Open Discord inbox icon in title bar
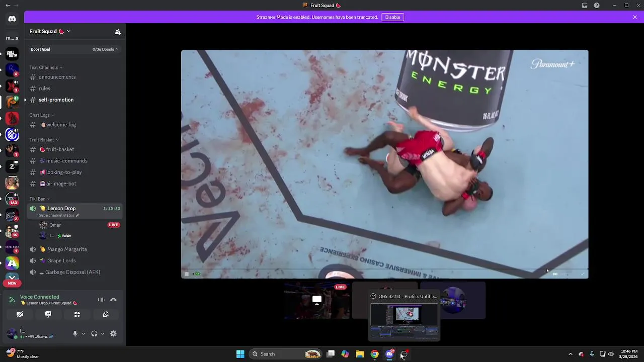This screenshot has width=644, height=362. click(x=585, y=6)
